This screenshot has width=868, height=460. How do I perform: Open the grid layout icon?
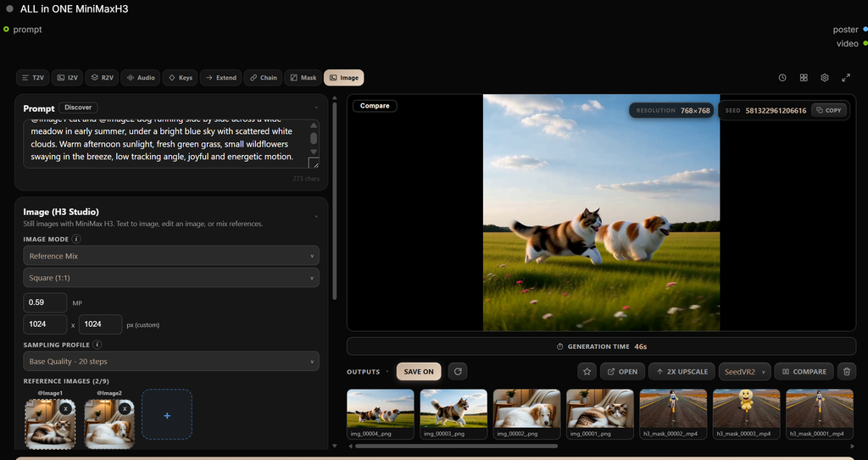point(804,77)
